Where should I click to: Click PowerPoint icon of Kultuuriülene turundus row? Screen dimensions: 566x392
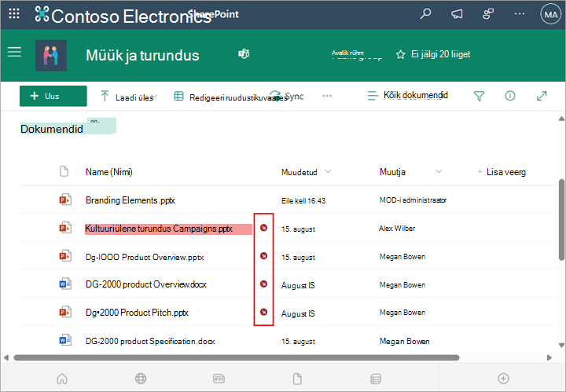[x=65, y=228]
